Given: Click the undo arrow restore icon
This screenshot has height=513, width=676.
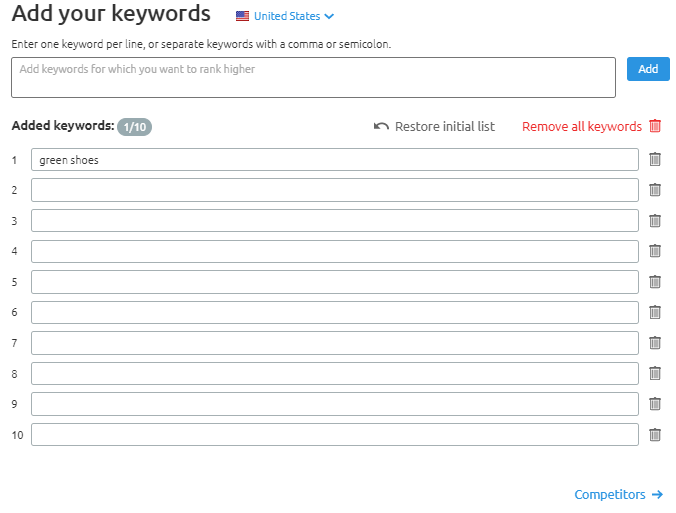Looking at the screenshot, I should [381, 126].
